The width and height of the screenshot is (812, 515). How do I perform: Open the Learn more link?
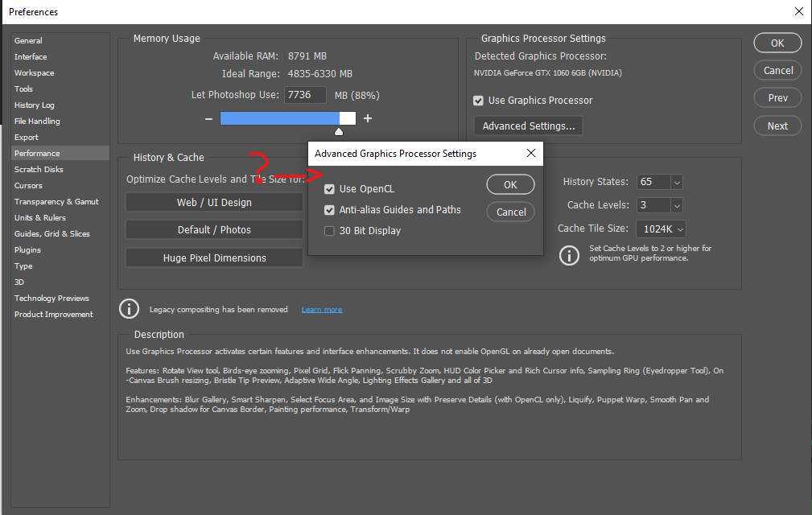click(321, 308)
